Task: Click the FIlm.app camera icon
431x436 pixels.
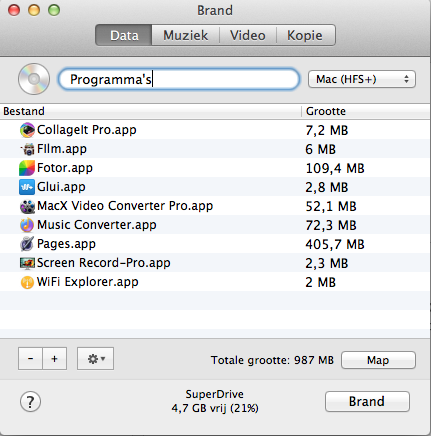Action: (28, 149)
